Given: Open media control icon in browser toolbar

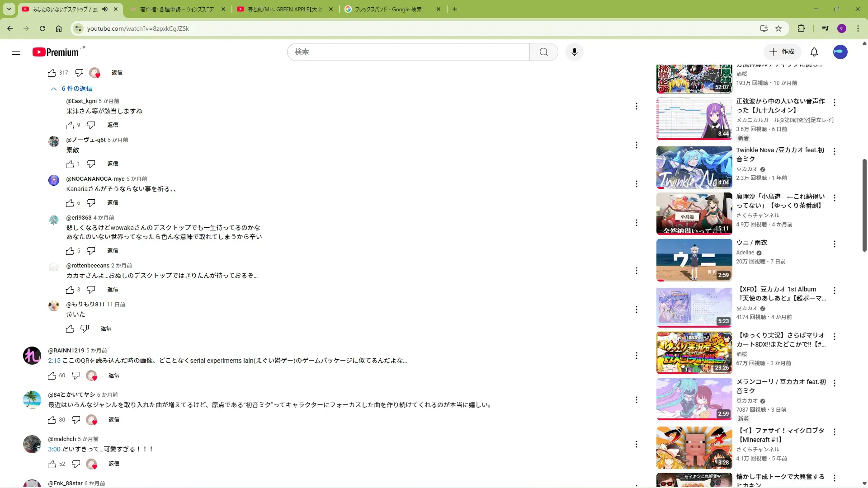Looking at the screenshot, I should 826,28.
